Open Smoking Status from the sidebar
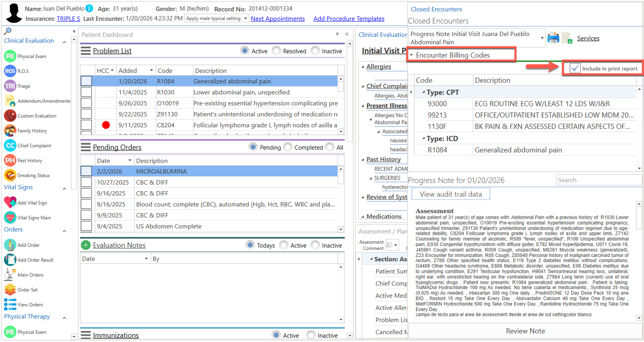644x342 pixels. coord(10,176)
